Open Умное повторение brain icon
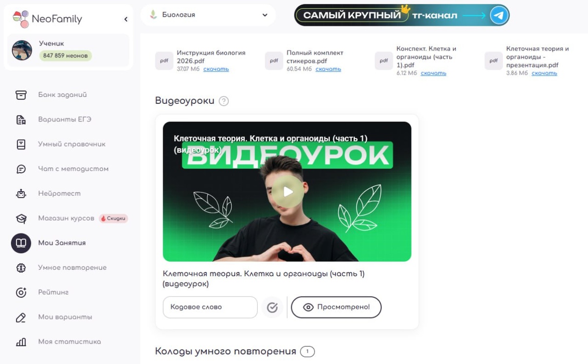 [x=21, y=267]
